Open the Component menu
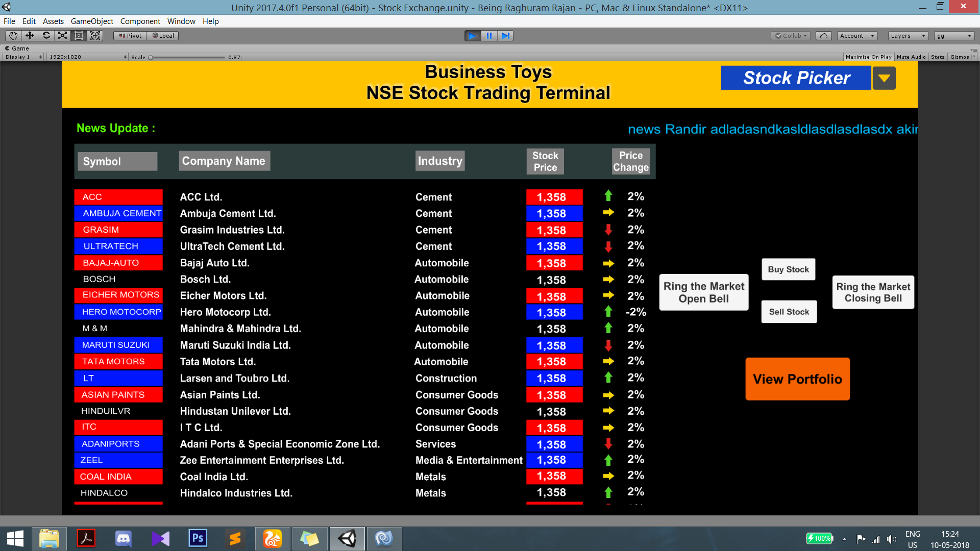Viewport: 980px width, 551px height. pyautogui.click(x=140, y=21)
